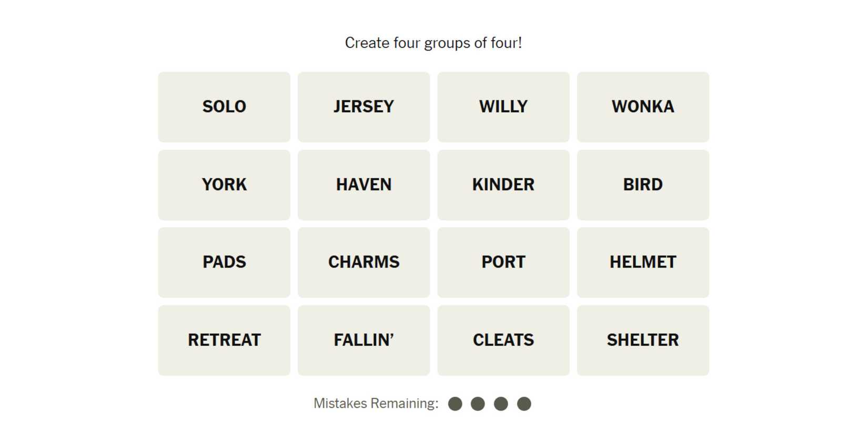
Task: Select the PORT word card
Action: point(503,262)
